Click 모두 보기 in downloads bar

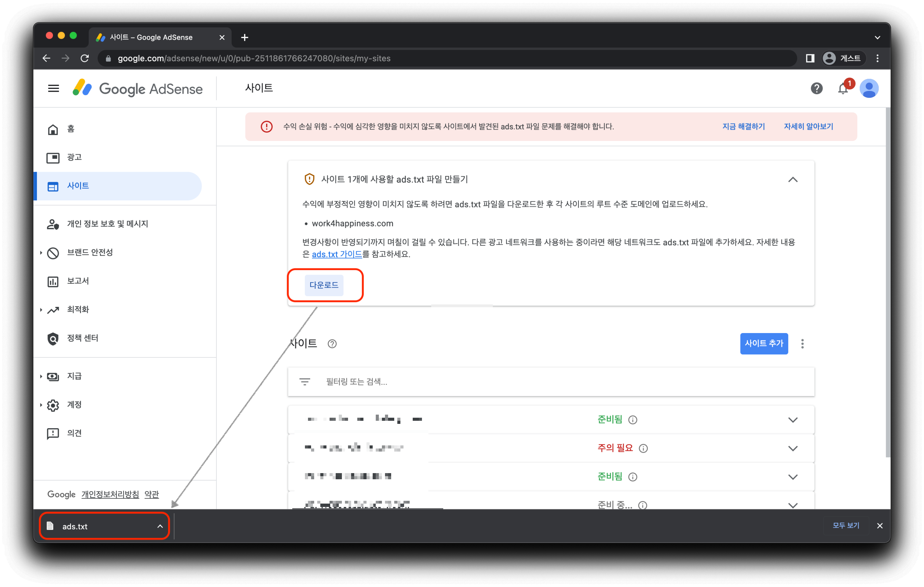pos(845,526)
